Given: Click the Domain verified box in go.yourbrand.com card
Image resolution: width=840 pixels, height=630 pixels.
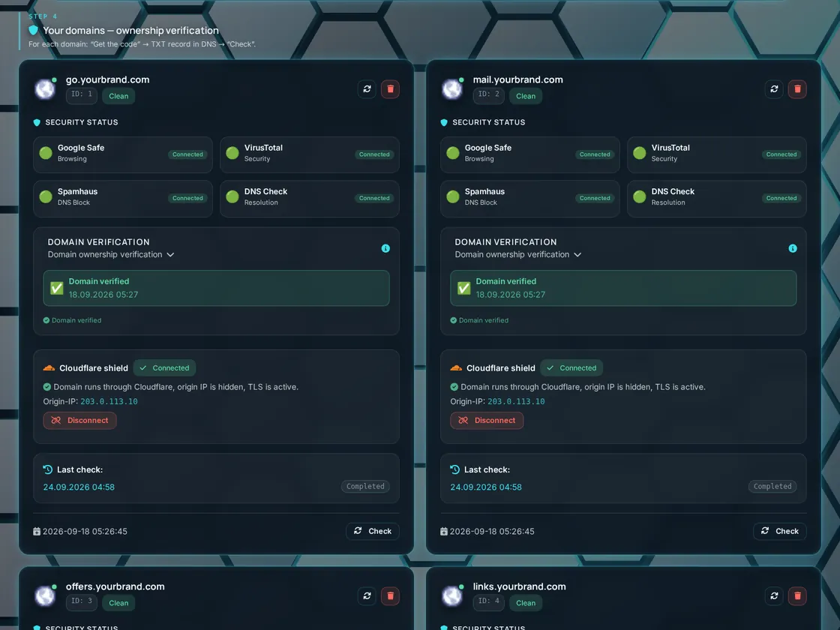Looking at the screenshot, I should point(217,288).
